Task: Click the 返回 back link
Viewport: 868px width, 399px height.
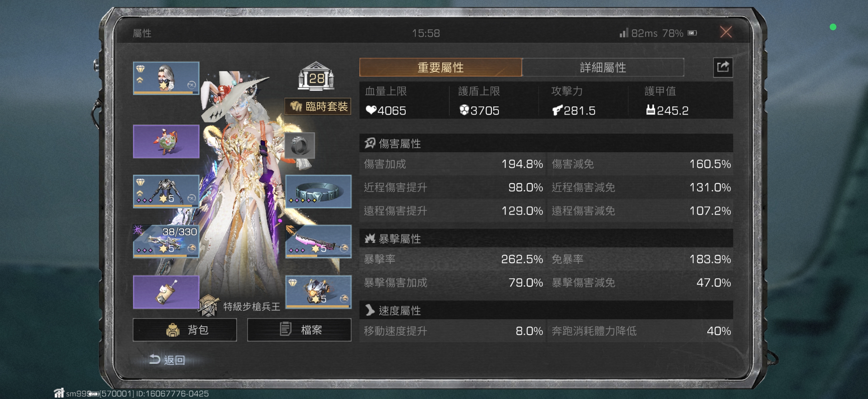Action: [x=167, y=360]
